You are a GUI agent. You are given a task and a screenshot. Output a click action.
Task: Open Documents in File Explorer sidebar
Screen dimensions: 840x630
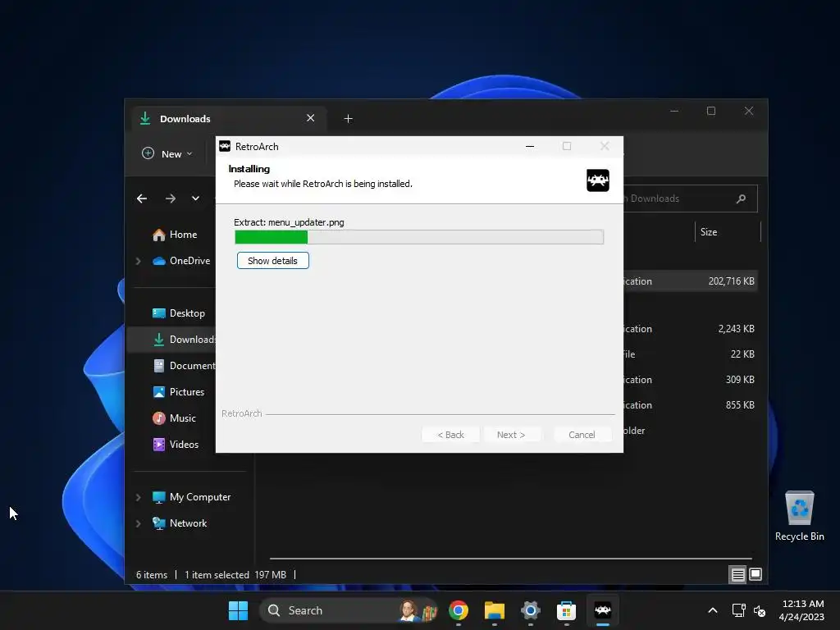tap(183, 366)
